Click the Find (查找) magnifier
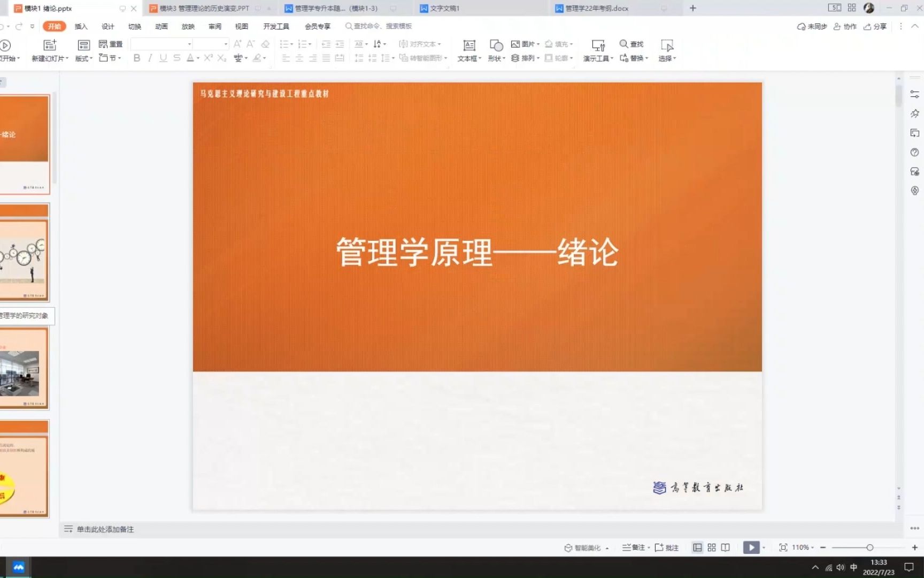The width and height of the screenshot is (924, 578). click(623, 44)
